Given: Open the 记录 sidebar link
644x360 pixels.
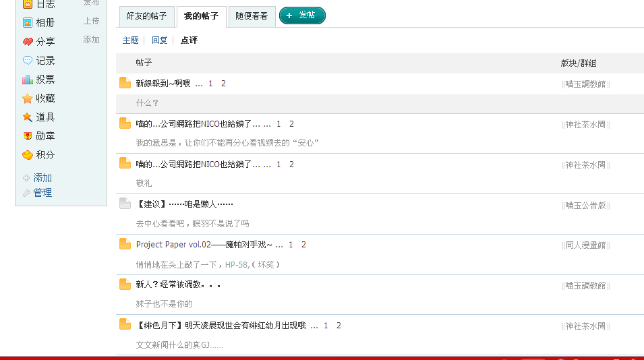Looking at the screenshot, I should (x=45, y=61).
